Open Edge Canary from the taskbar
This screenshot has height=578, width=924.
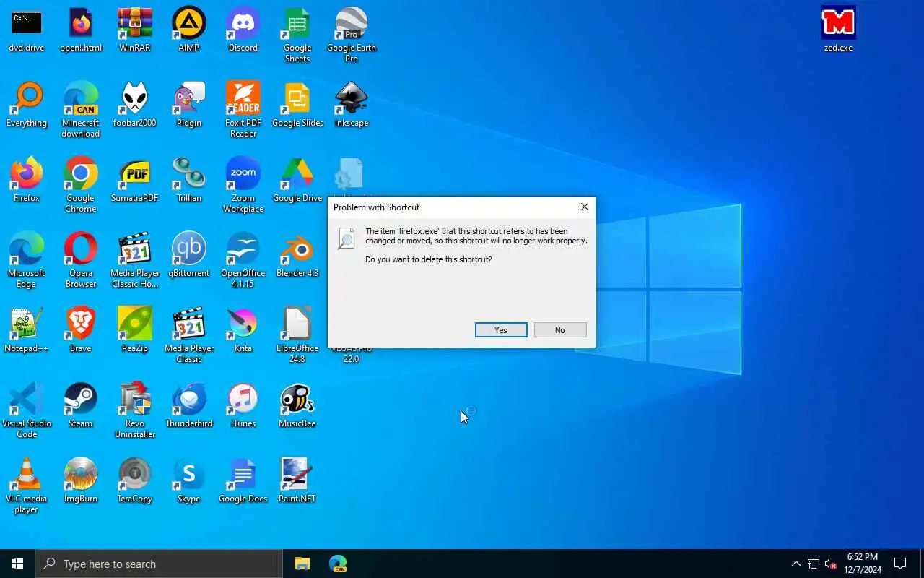338,564
